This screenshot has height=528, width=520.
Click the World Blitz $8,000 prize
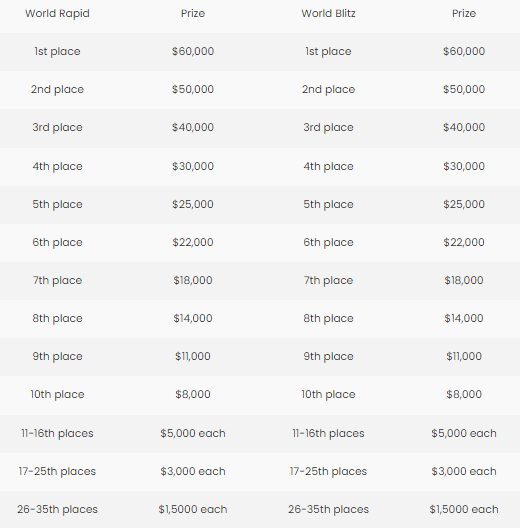(x=464, y=394)
